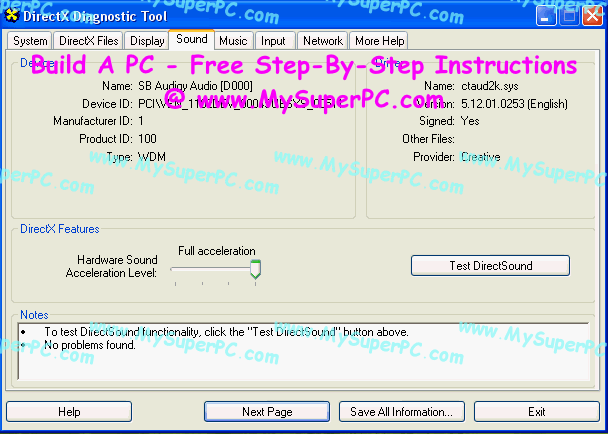Click driver version '5.12.01.0253 (English)'

(x=514, y=104)
